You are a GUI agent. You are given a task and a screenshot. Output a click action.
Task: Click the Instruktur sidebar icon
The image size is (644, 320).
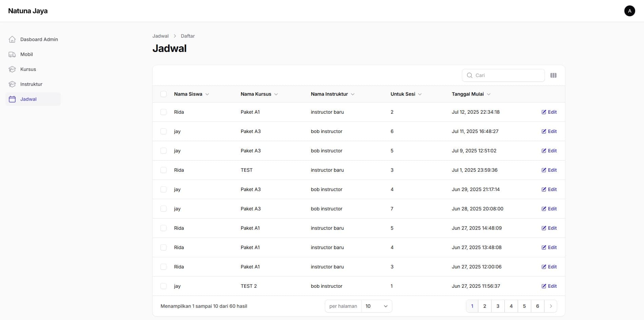[12, 84]
